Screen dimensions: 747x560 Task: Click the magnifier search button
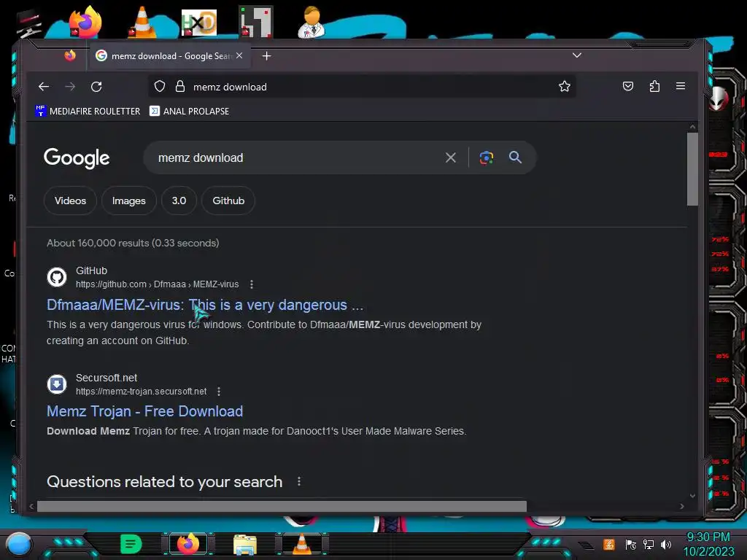(515, 157)
